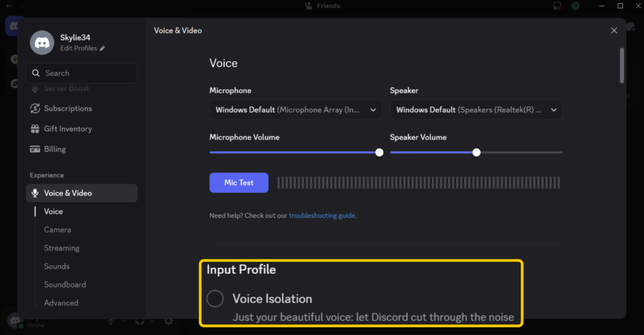Viewport: 644px width, 335px height.
Task: Click the inbox icon in the title bar
Action: click(557, 6)
